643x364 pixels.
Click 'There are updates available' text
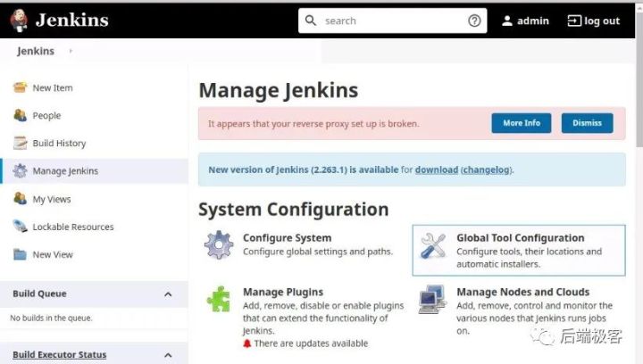[311, 343]
